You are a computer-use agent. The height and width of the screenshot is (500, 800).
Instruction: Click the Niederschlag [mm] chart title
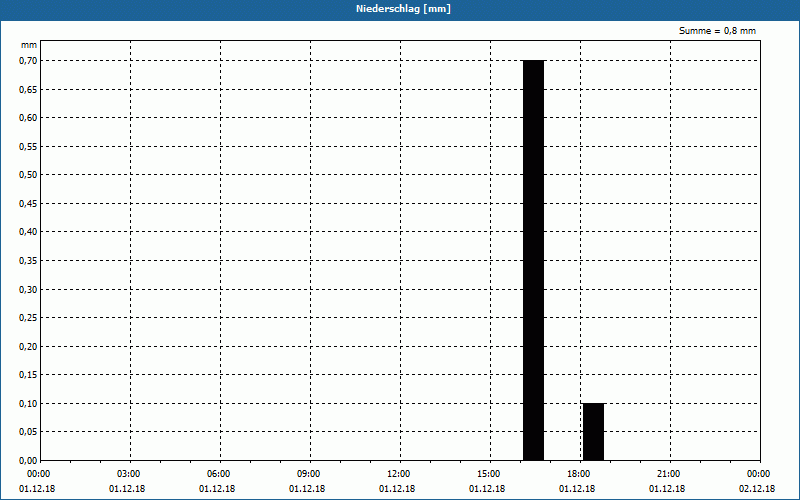[x=400, y=9]
